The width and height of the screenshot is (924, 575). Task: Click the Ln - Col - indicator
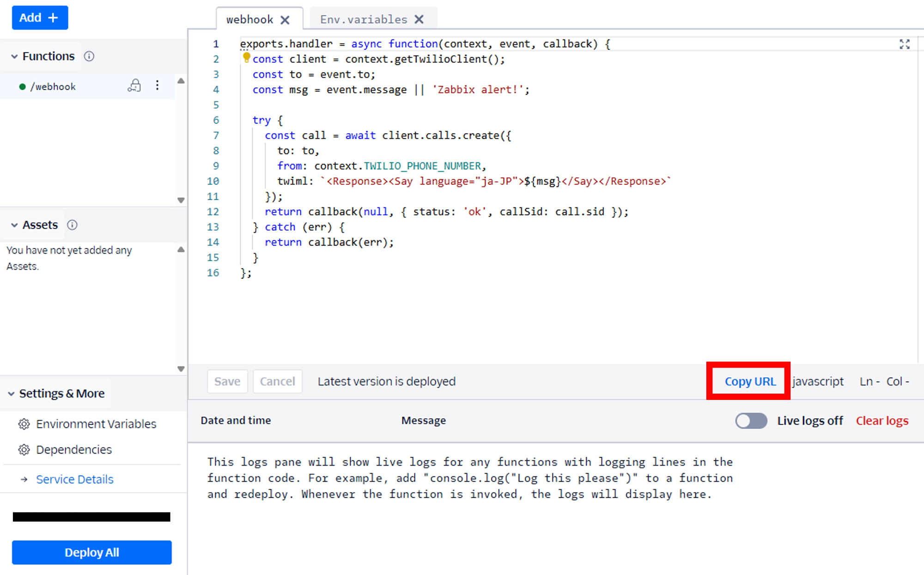[x=884, y=382]
